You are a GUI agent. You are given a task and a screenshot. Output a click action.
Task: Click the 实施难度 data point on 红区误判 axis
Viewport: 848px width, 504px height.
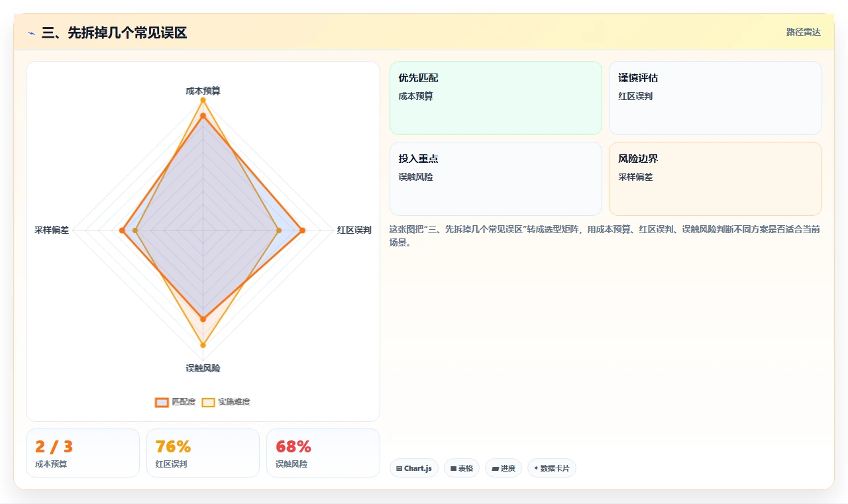click(279, 230)
